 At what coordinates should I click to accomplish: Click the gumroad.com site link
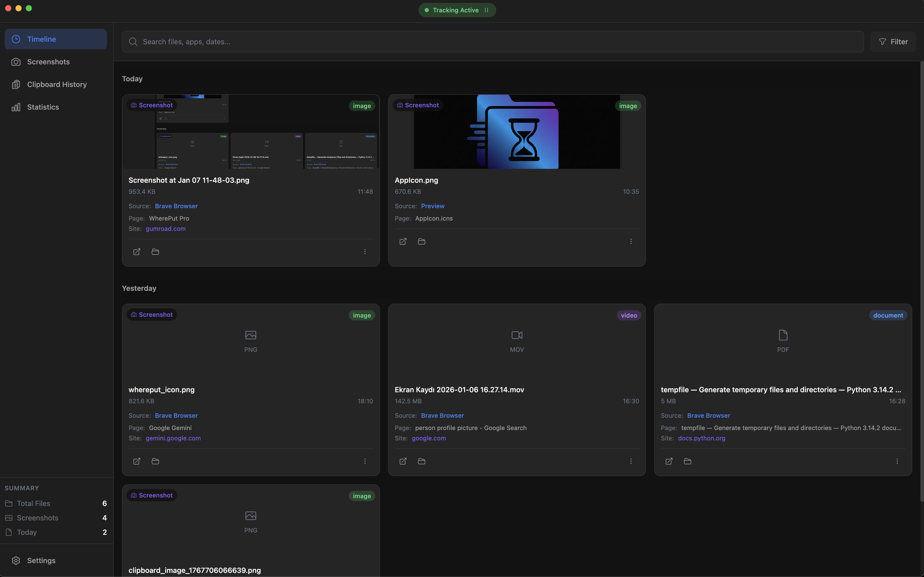pos(165,229)
